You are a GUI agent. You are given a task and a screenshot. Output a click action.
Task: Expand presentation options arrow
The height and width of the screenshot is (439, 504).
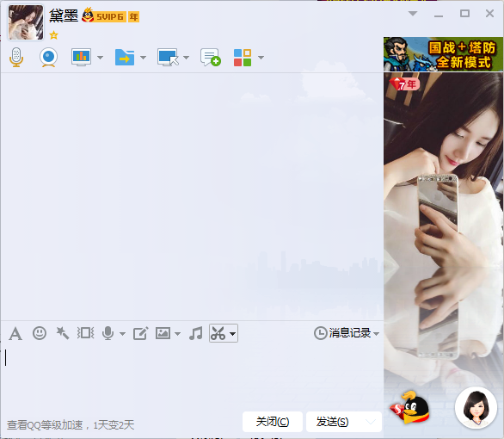pyautogui.click(x=101, y=58)
